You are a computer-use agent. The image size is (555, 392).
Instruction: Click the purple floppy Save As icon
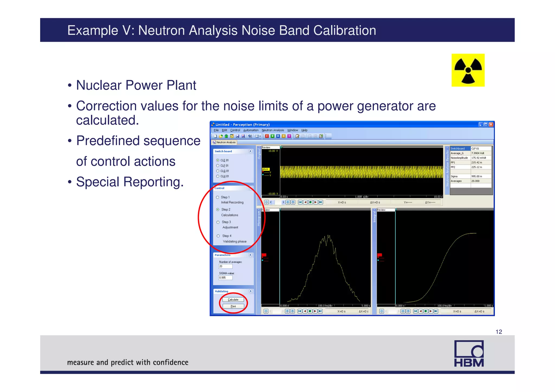coord(243,136)
